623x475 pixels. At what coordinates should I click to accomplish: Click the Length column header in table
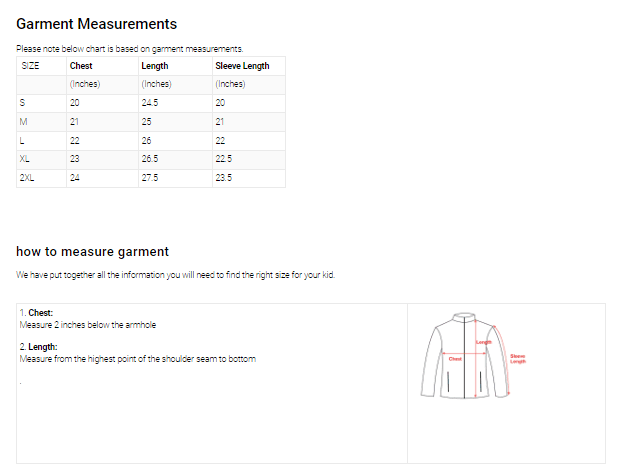(155, 66)
